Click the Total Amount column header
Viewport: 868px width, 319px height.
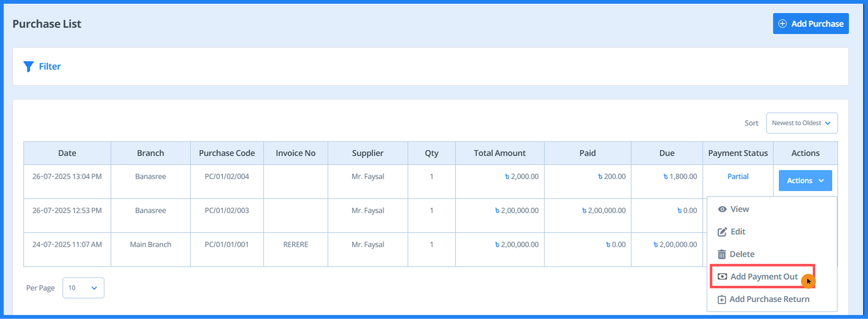(x=499, y=153)
